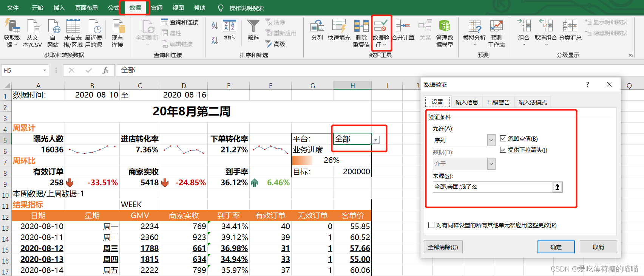Click 分类汇总 (Subtotal) icon
This screenshot has height=276, width=644.
[x=570, y=26]
